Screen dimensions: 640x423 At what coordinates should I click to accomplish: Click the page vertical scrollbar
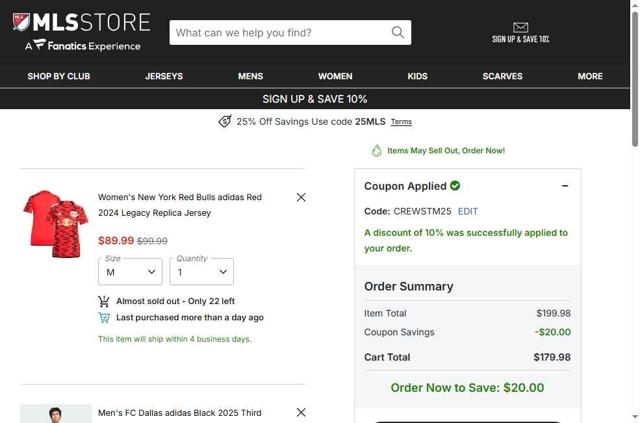point(635,78)
